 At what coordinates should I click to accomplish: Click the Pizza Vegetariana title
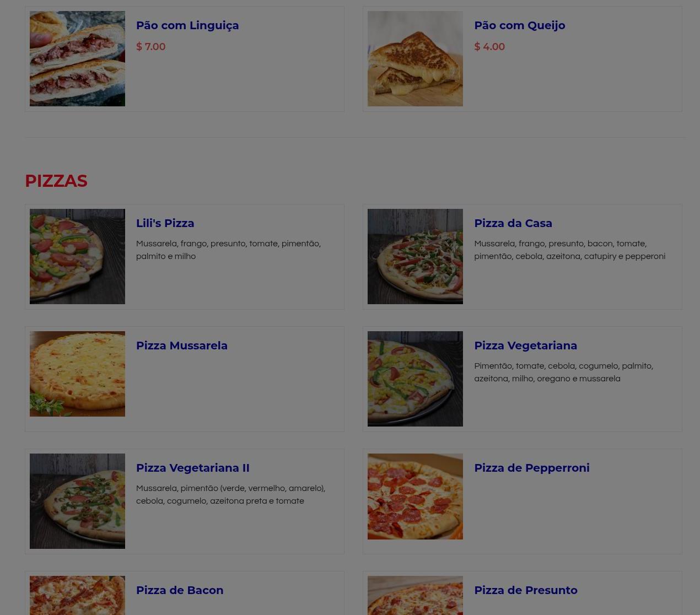click(526, 346)
